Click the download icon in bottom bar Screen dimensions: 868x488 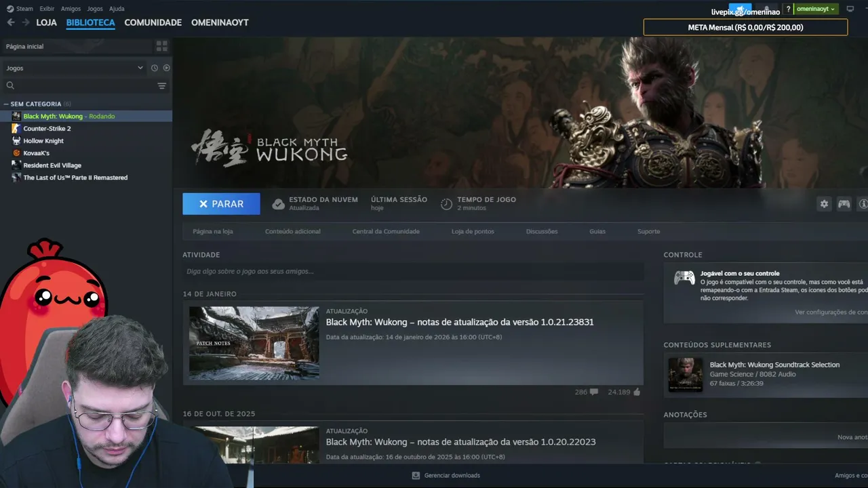pyautogui.click(x=416, y=475)
